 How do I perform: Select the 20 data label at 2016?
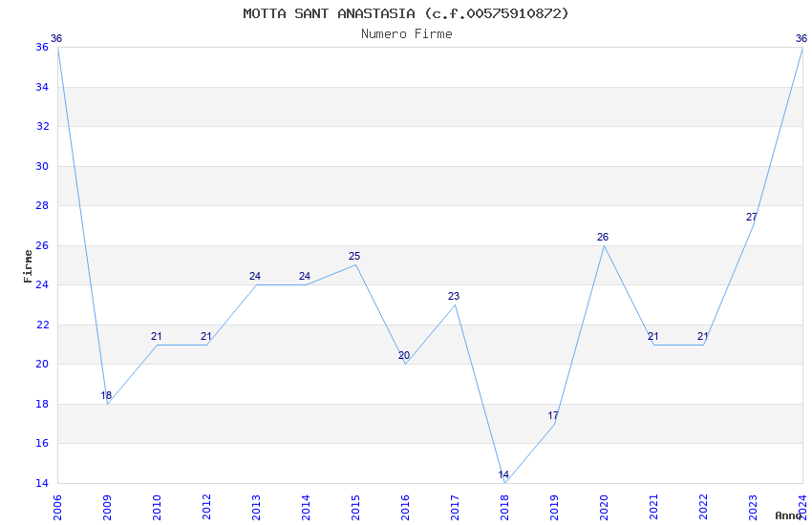[x=403, y=355]
